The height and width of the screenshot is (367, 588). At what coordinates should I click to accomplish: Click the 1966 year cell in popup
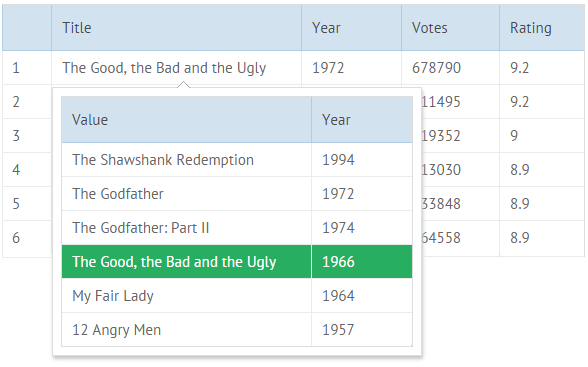tap(362, 262)
